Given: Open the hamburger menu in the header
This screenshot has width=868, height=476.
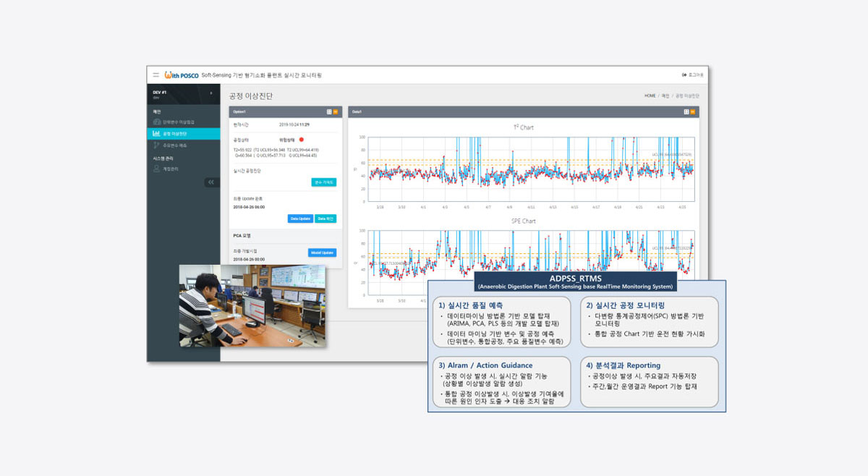Looking at the screenshot, I should coord(156,75).
